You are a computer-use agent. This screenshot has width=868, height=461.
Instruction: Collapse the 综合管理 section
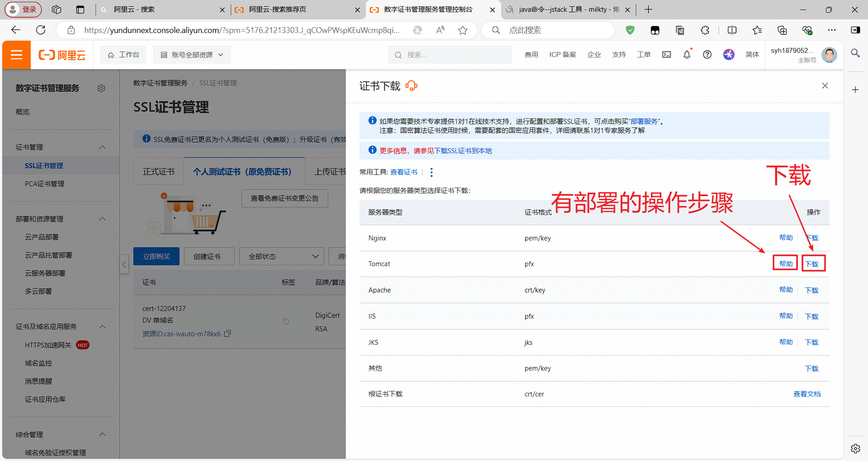tap(103, 434)
